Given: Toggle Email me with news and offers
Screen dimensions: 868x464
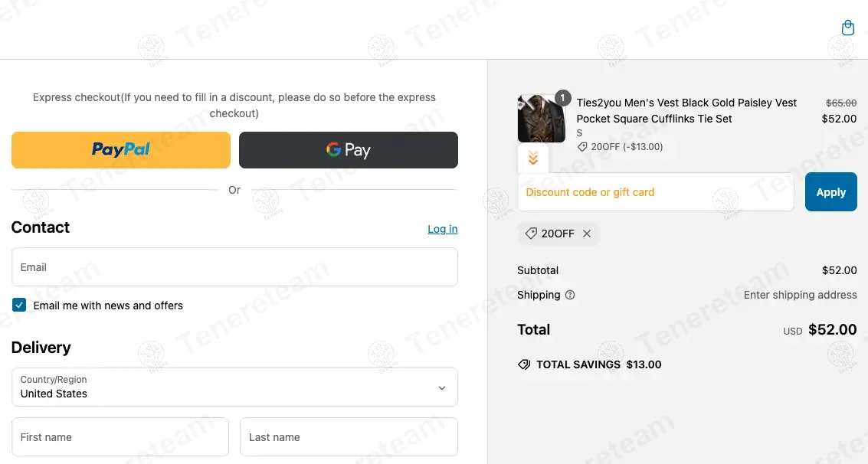Looking at the screenshot, I should (19, 306).
